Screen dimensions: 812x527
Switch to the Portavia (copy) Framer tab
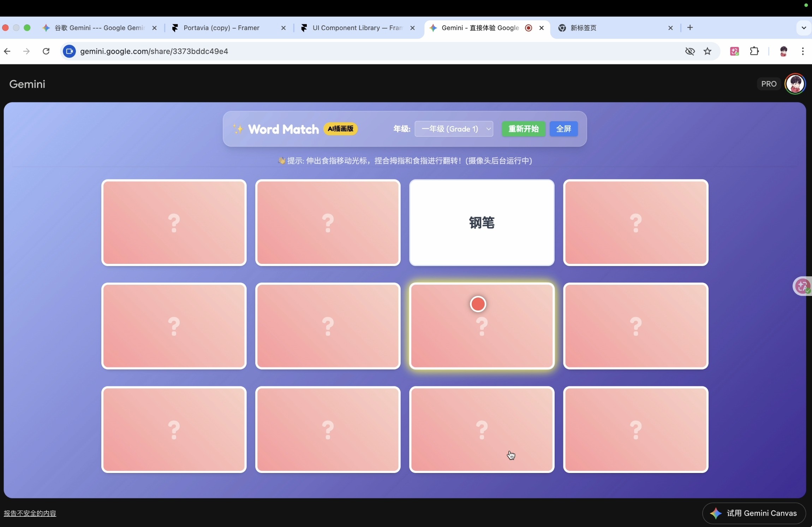[x=221, y=28]
